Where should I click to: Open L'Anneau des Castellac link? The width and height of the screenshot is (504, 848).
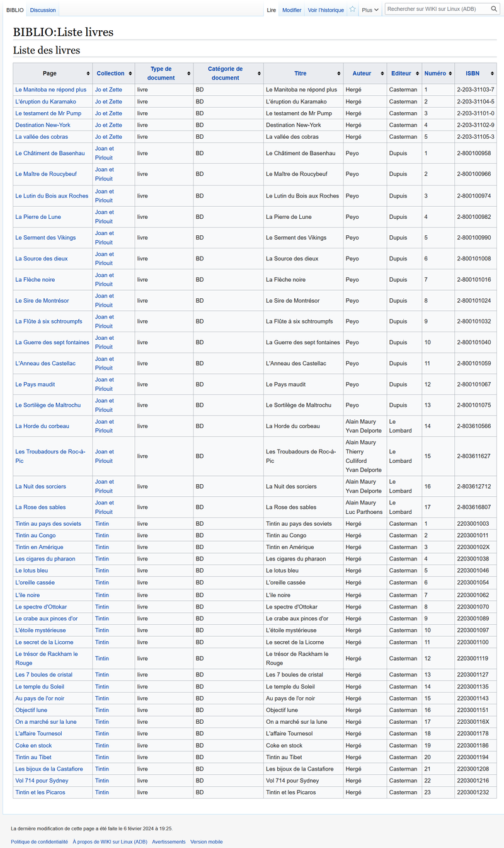tap(45, 363)
